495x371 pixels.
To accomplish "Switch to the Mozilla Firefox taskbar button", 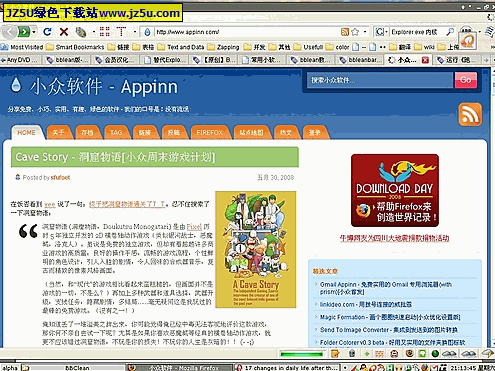I will (180, 368).
